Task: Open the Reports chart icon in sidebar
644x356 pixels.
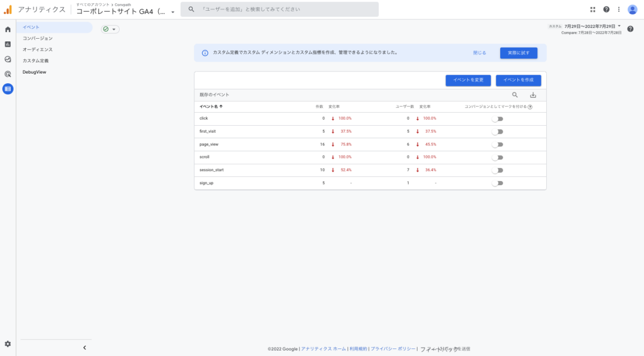Action: tap(8, 44)
